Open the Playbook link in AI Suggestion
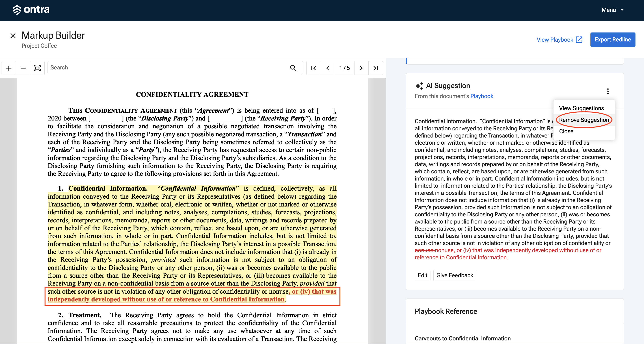Viewport: 644px width, 344px height. tap(482, 96)
